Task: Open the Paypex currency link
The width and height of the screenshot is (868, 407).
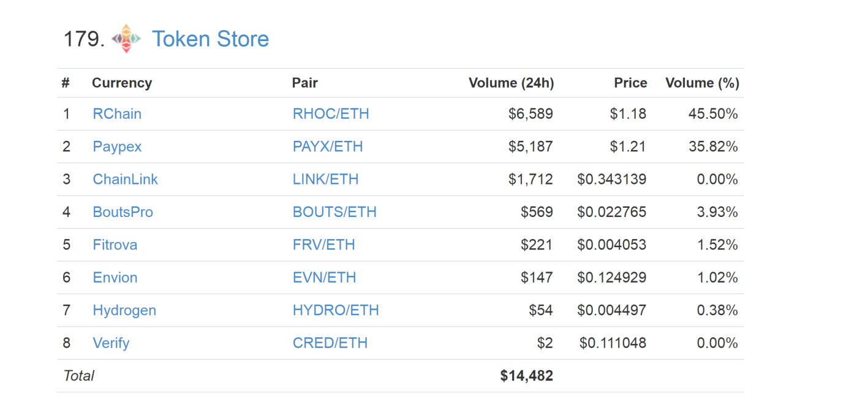Action: click(x=117, y=146)
